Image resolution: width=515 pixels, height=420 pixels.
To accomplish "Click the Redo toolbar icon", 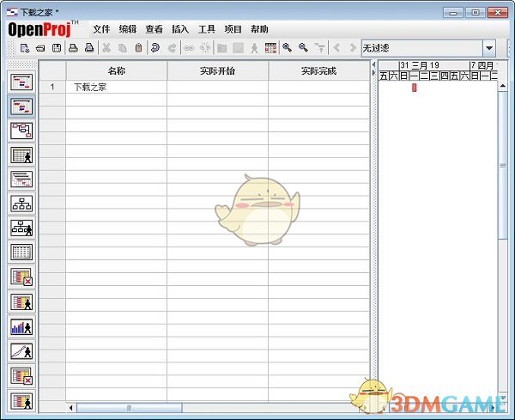I will pyautogui.click(x=172, y=48).
